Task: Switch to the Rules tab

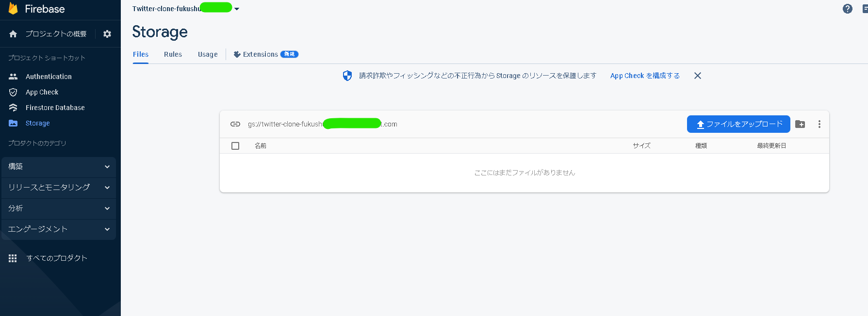Action: [173, 54]
